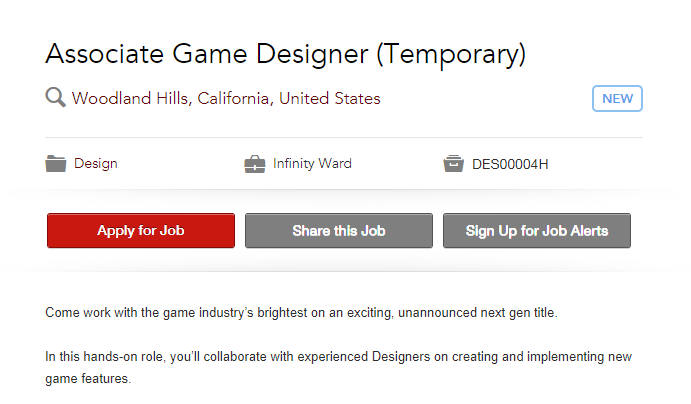This screenshot has width=691, height=404.
Task: Click the blue NEW badge
Action: [x=617, y=98]
